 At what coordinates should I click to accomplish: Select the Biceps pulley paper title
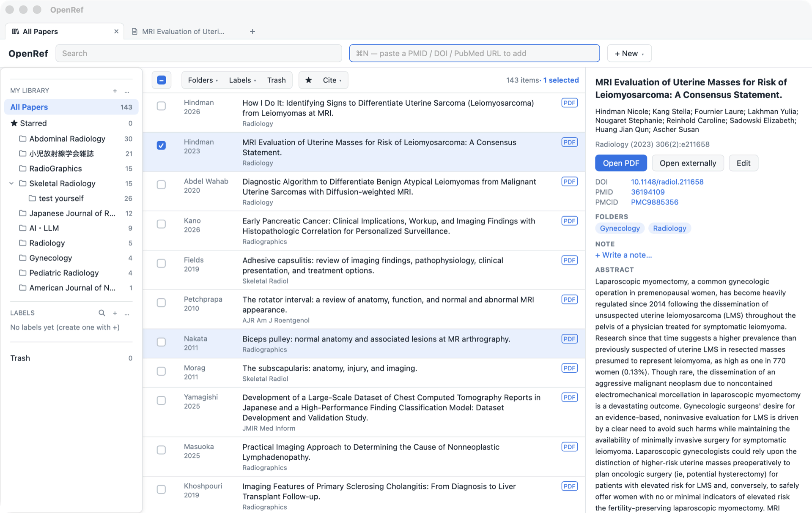(x=376, y=339)
